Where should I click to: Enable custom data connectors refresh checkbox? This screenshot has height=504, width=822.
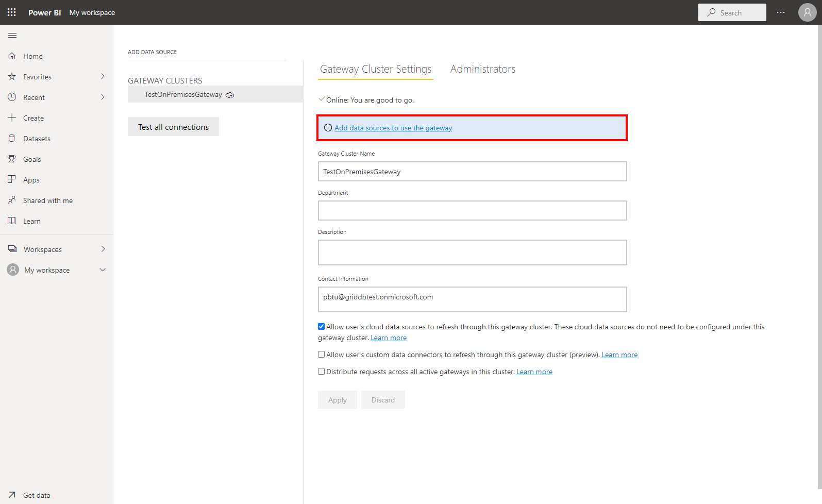point(321,355)
